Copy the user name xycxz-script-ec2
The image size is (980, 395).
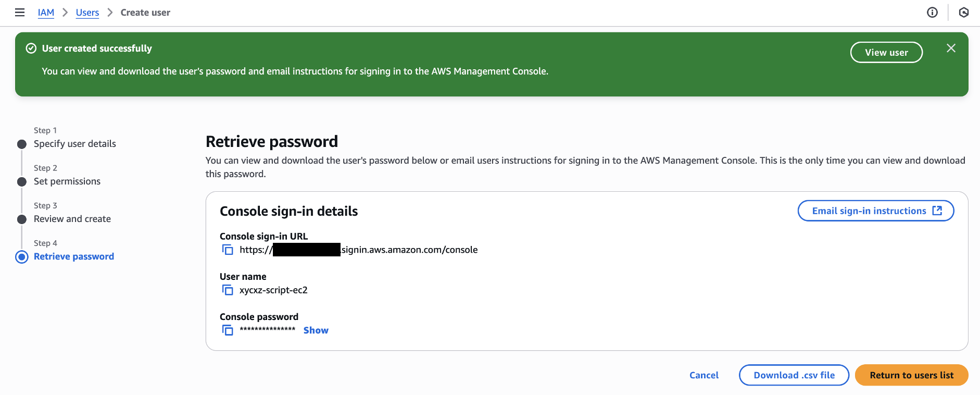[x=228, y=290]
